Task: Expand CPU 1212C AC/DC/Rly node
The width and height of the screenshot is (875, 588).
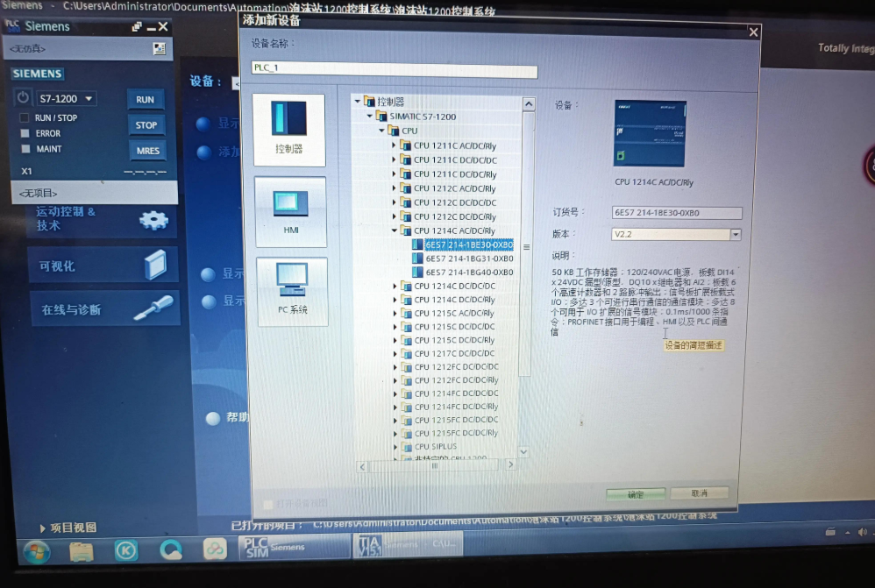Action: tap(394, 188)
